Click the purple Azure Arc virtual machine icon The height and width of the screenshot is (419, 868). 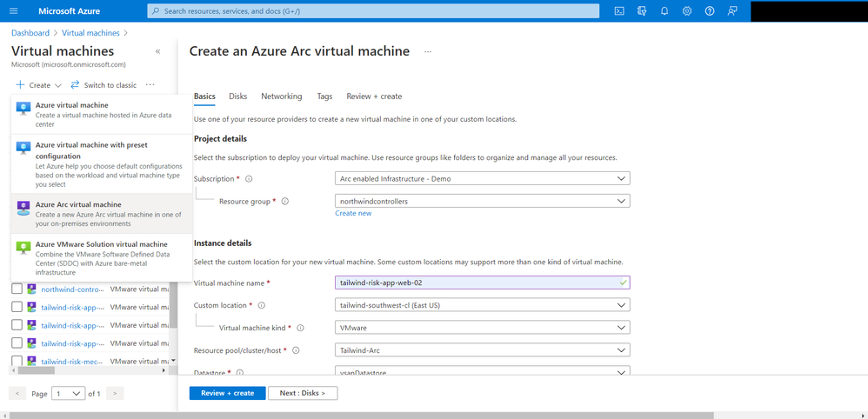(x=23, y=208)
